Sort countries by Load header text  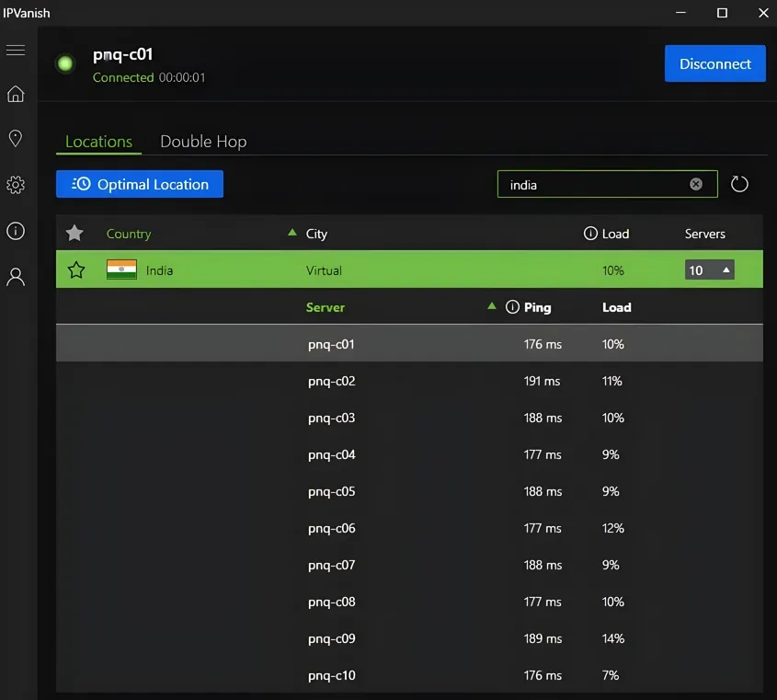pyautogui.click(x=615, y=234)
